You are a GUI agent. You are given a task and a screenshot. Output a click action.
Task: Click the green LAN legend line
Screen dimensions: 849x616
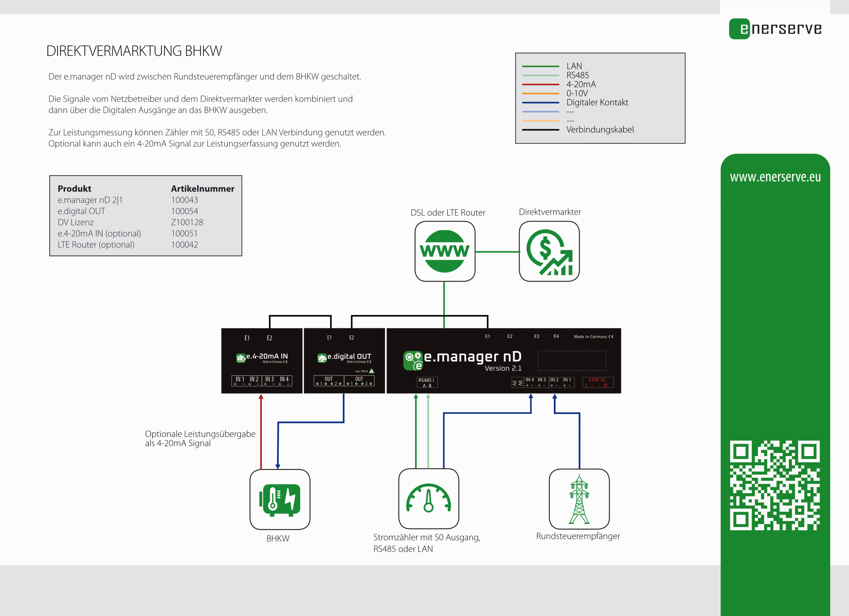coord(541,66)
